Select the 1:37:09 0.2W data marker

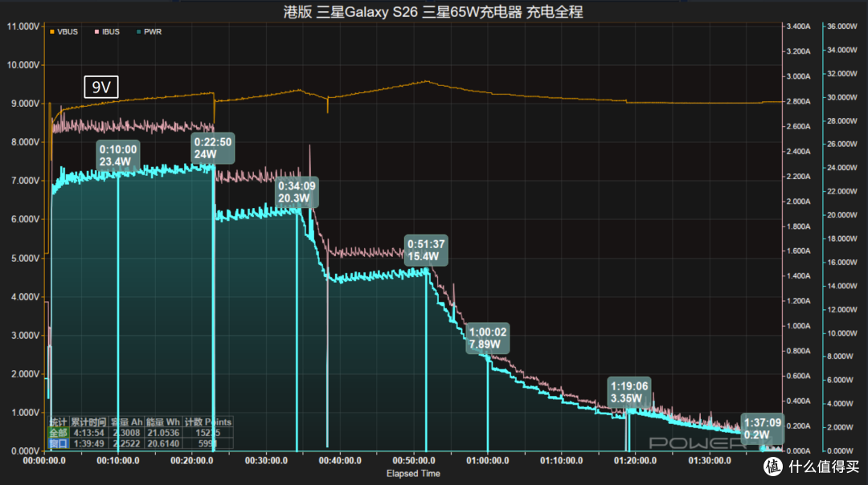point(762,429)
